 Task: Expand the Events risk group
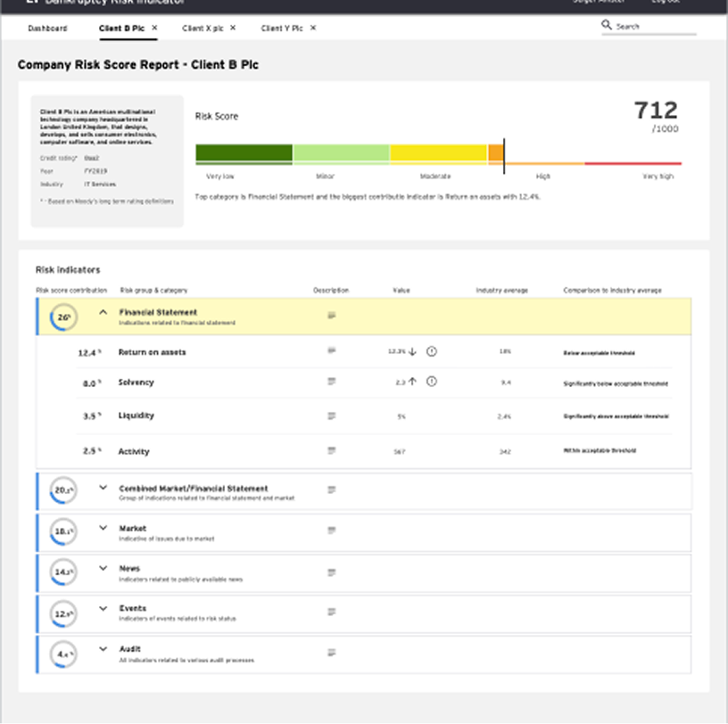[103, 608]
